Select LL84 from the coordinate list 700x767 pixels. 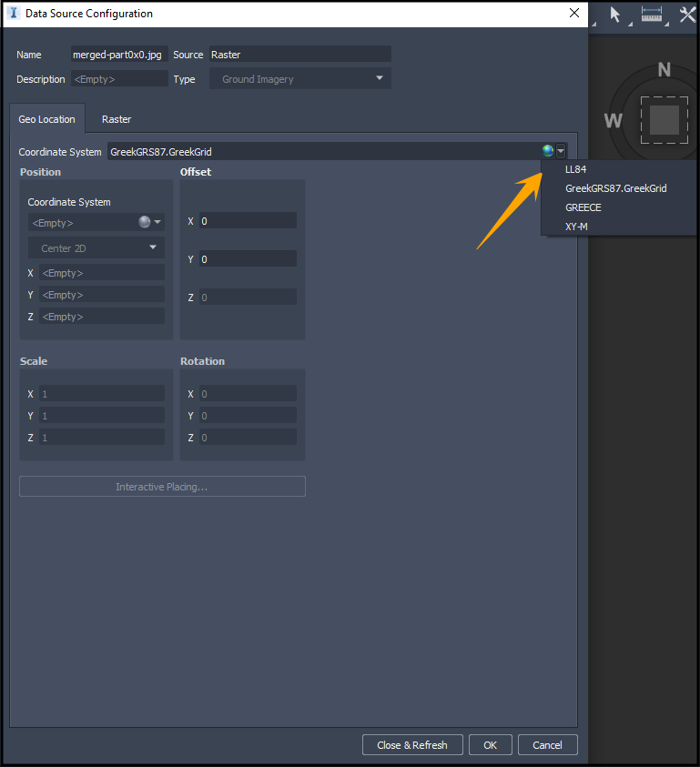click(575, 169)
